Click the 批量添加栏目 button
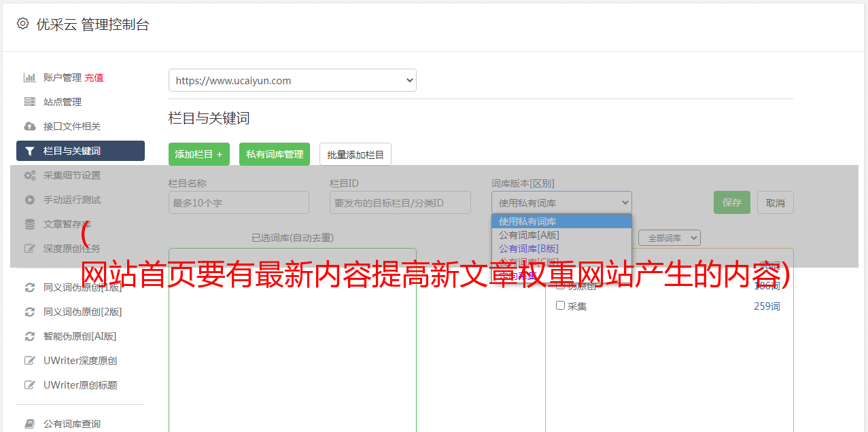The width and height of the screenshot is (868, 432). point(355,154)
